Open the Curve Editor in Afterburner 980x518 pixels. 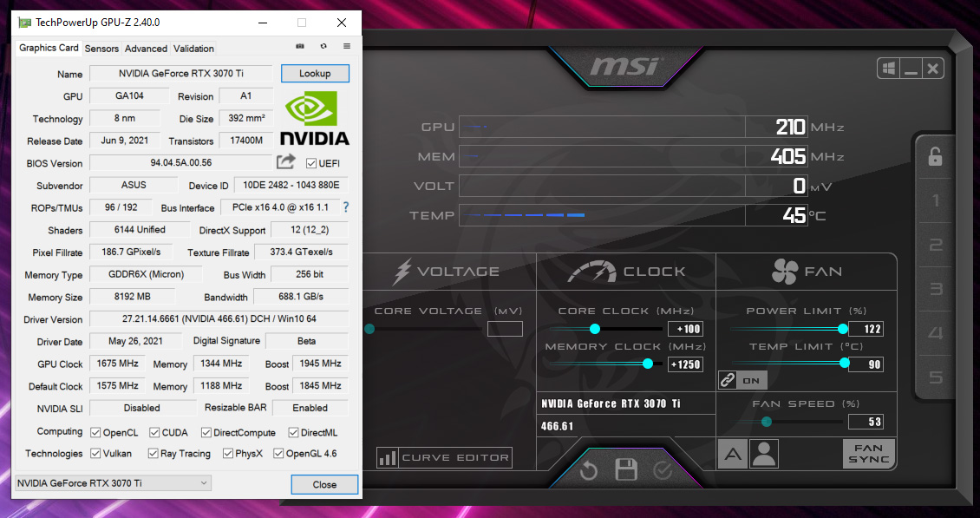444,457
